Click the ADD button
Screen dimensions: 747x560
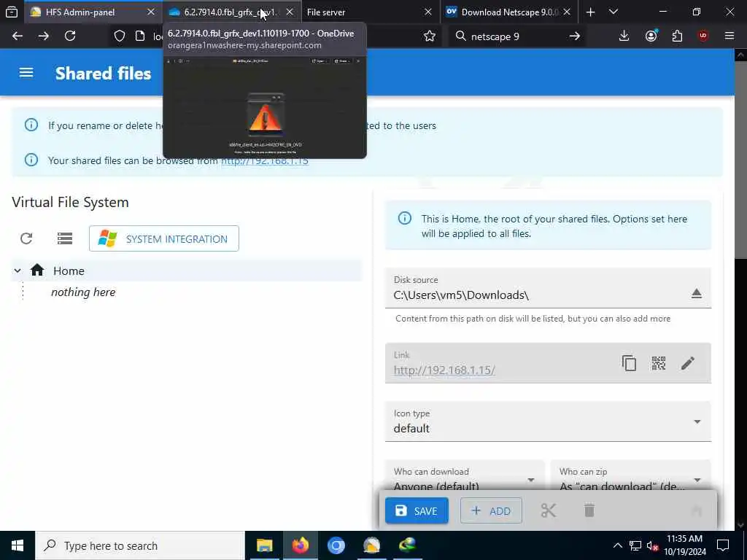(x=491, y=510)
